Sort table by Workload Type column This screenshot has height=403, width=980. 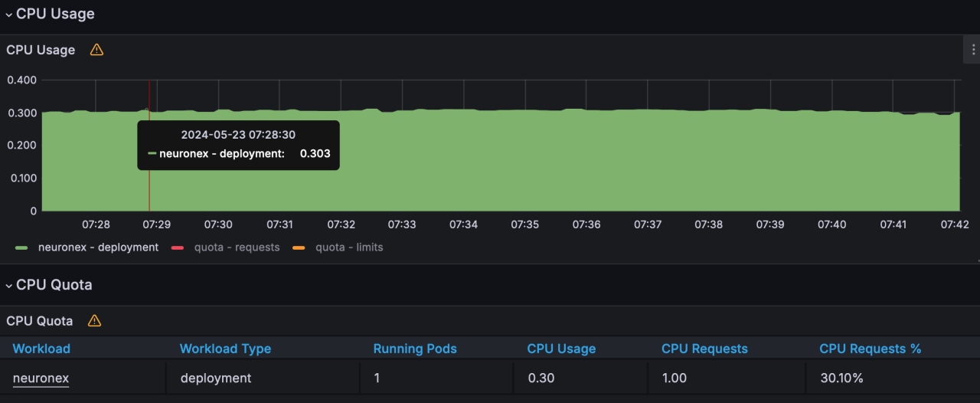coord(225,349)
